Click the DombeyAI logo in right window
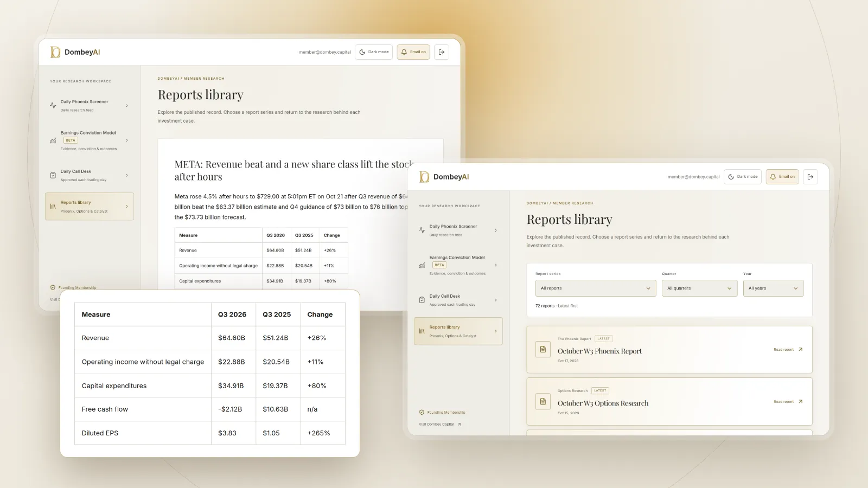This screenshot has height=488, width=868. pyautogui.click(x=444, y=177)
